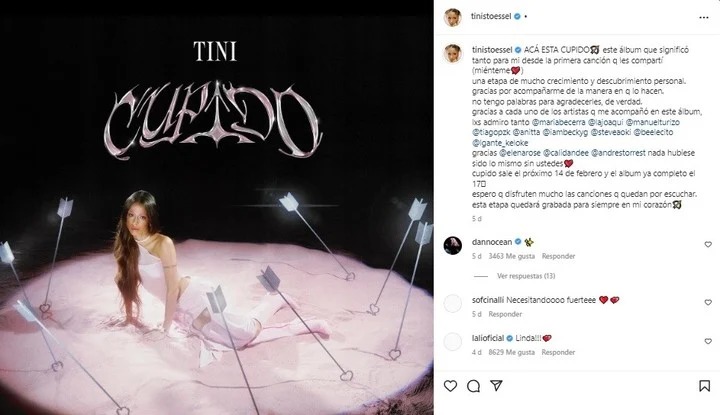The image size is (720, 415).
Task: Open the three-dot more options menu
Action: (704, 17)
